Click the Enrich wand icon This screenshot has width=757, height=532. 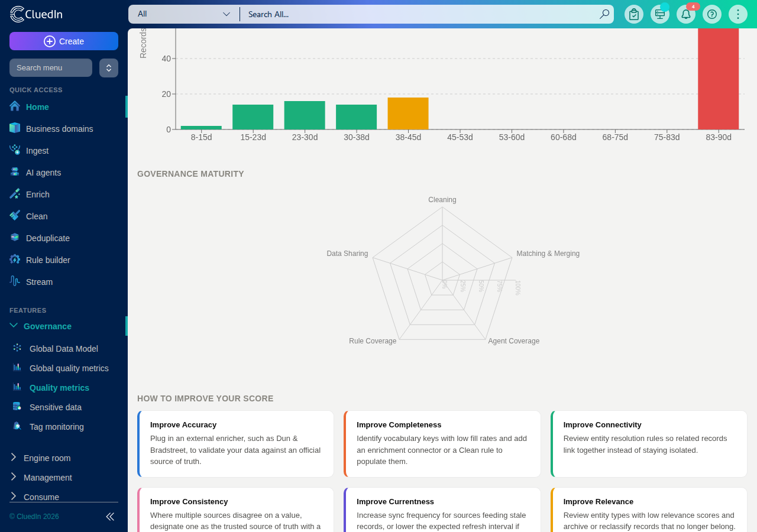[15, 194]
